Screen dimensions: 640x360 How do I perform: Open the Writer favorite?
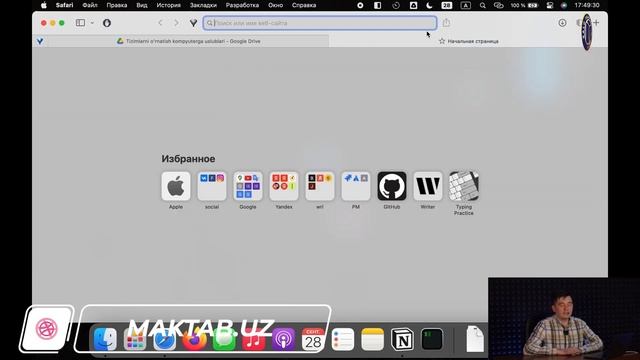point(428,186)
